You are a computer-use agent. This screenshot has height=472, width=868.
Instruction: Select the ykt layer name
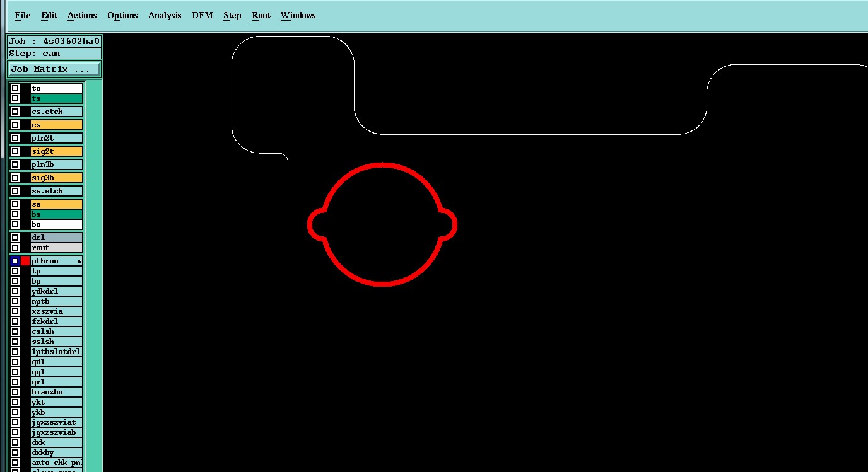click(57, 402)
